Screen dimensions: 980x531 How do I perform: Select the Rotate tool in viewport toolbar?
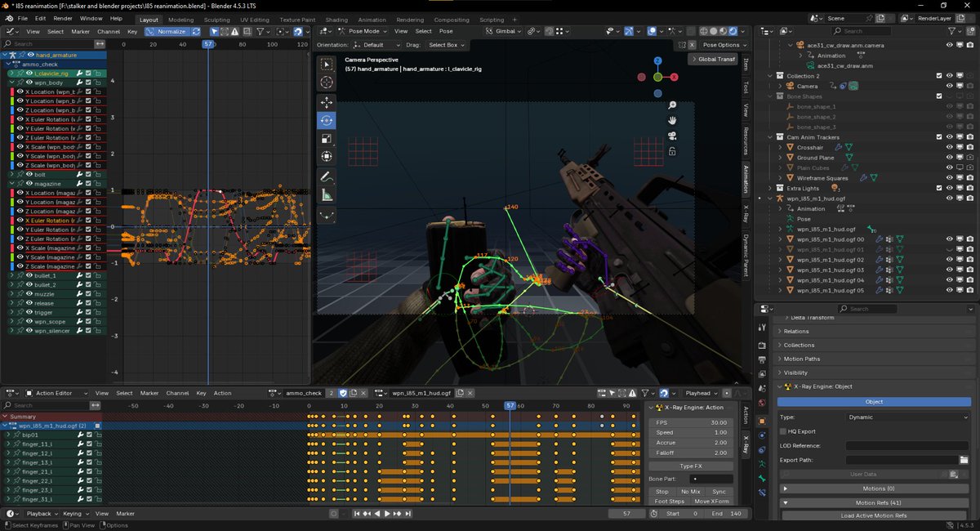[327, 120]
